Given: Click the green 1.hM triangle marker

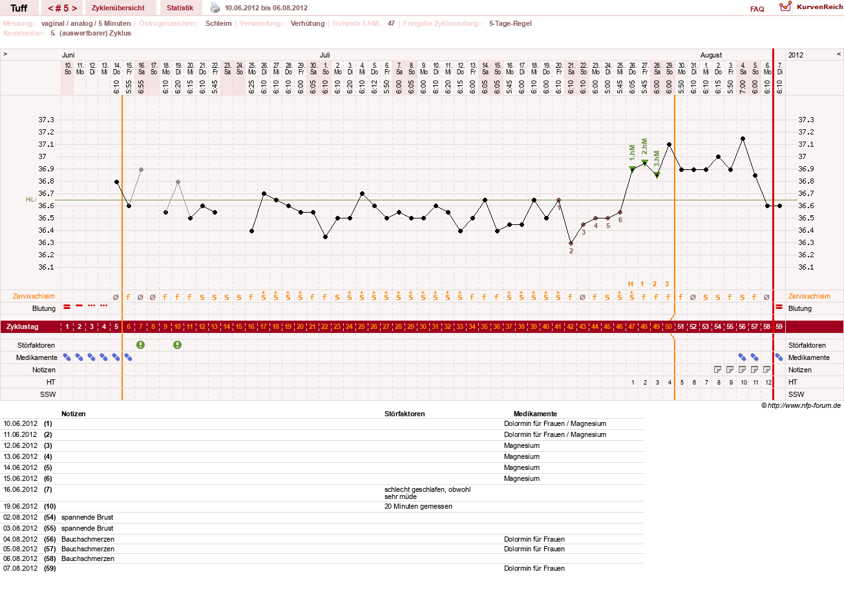Looking at the screenshot, I should click(632, 169).
